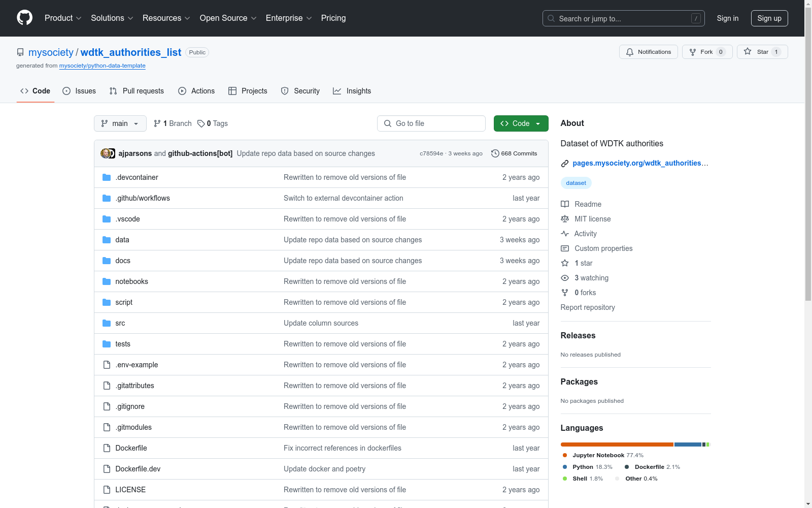This screenshot has height=508, width=812.
Task: Open the .gitmodules file name
Action: 133,427
